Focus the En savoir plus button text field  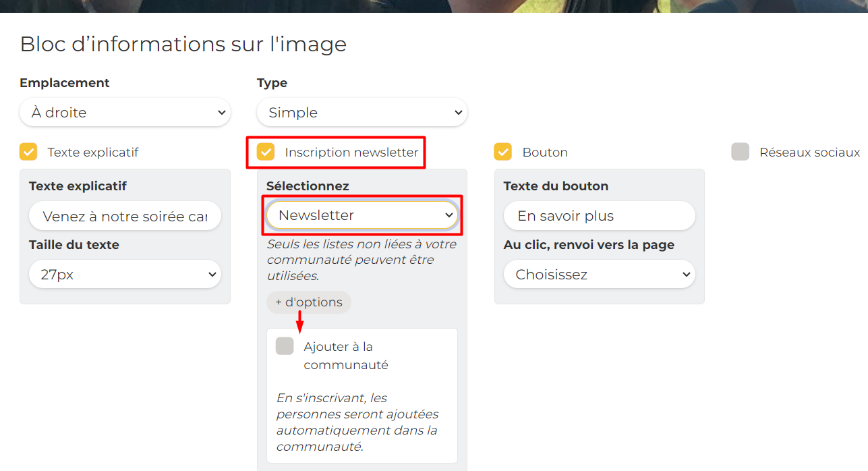(599, 216)
